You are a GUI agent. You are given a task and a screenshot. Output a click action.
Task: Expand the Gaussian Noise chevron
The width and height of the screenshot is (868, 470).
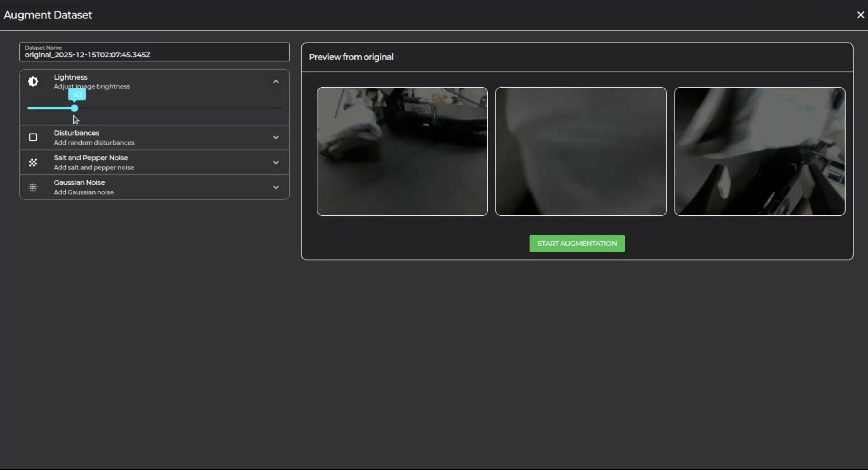(276, 188)
